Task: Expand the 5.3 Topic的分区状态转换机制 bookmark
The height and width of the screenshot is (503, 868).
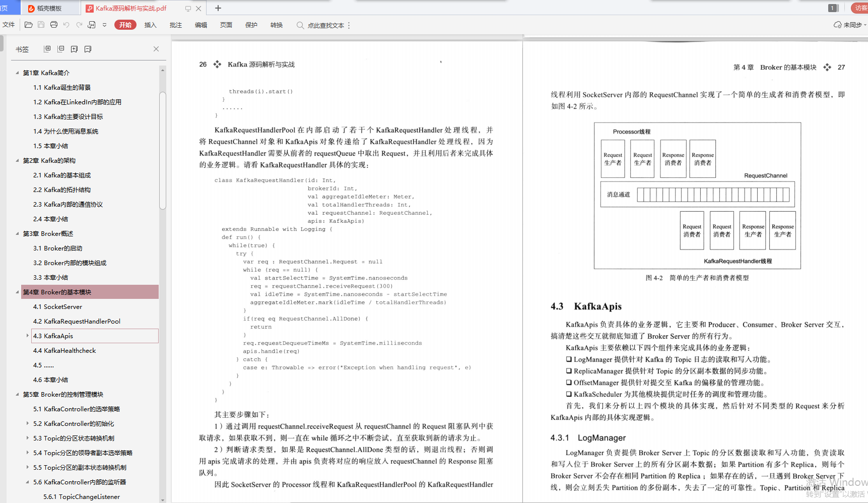Action: coord(27,438)
